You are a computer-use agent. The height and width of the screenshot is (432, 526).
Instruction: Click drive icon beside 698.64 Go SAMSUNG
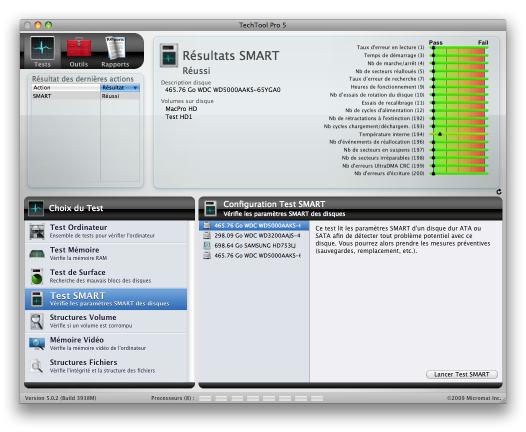pyautogui.click(x=207, y=246)
